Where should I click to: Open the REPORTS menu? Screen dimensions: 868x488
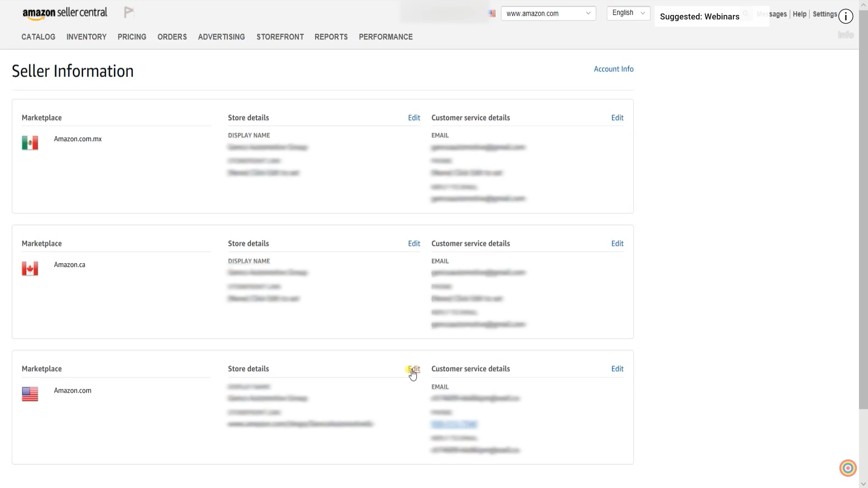pyautogui.click(x=331, y=37)
